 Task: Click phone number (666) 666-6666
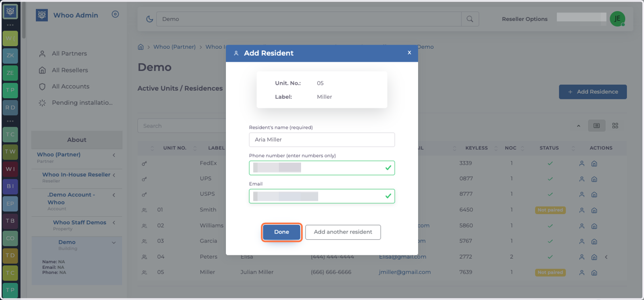pyautogui.click(x=331, y=272)
